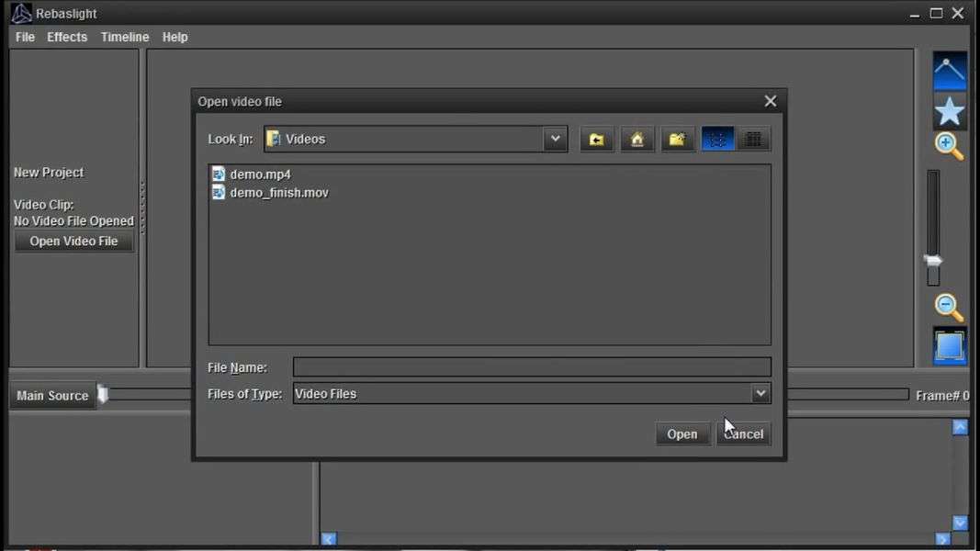Open the File menu
The width and height of the screenshot is (980, 551).
(x=25, y=37)
